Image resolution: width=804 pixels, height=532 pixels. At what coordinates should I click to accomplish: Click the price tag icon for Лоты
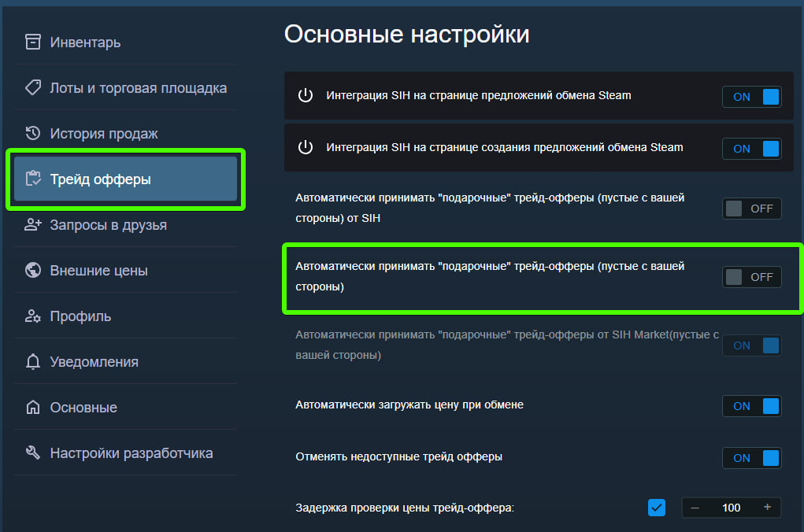33,87
